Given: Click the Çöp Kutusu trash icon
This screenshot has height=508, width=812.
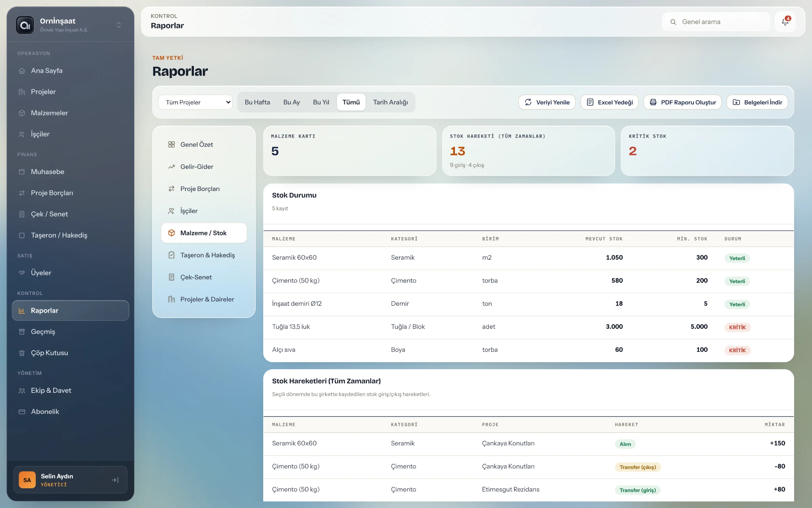Looking at the screenshot, I should coord(22,353).
